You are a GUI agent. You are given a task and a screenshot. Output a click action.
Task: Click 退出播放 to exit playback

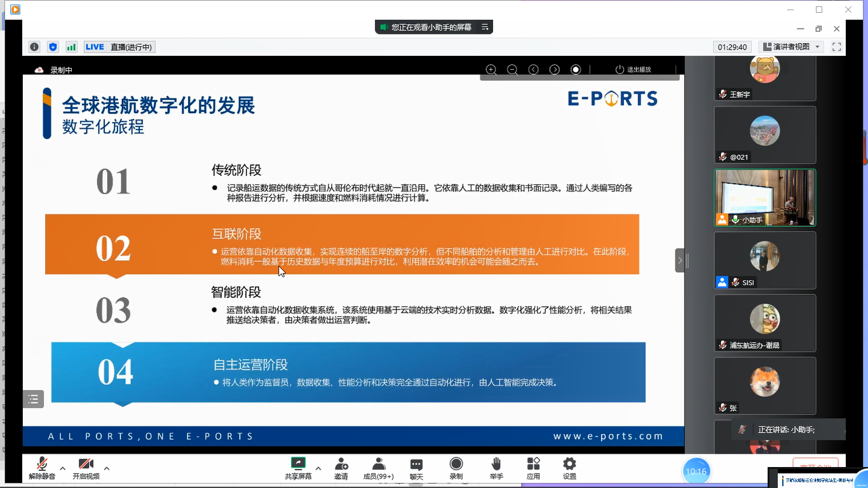point(633,69)
